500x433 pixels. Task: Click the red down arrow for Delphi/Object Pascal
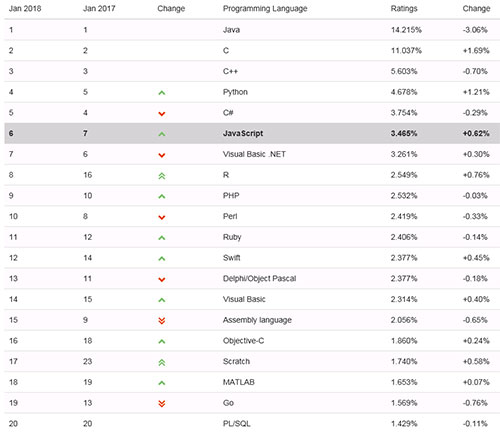point(162,280)
